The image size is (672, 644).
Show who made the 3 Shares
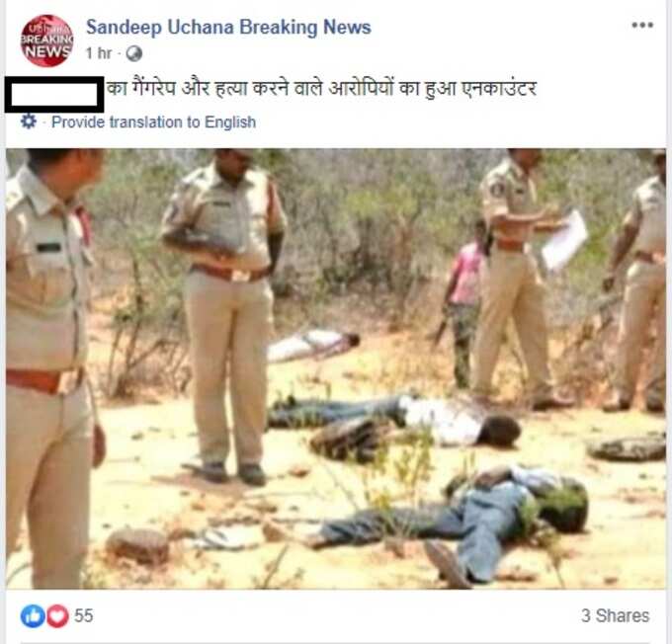[x=615, y=615]
